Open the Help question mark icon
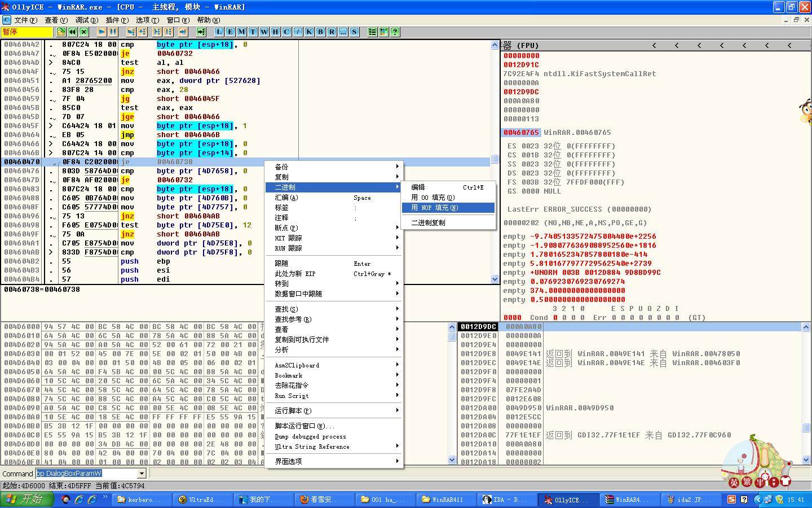Viewport: 812px width, 508px height. click(395, 32)
